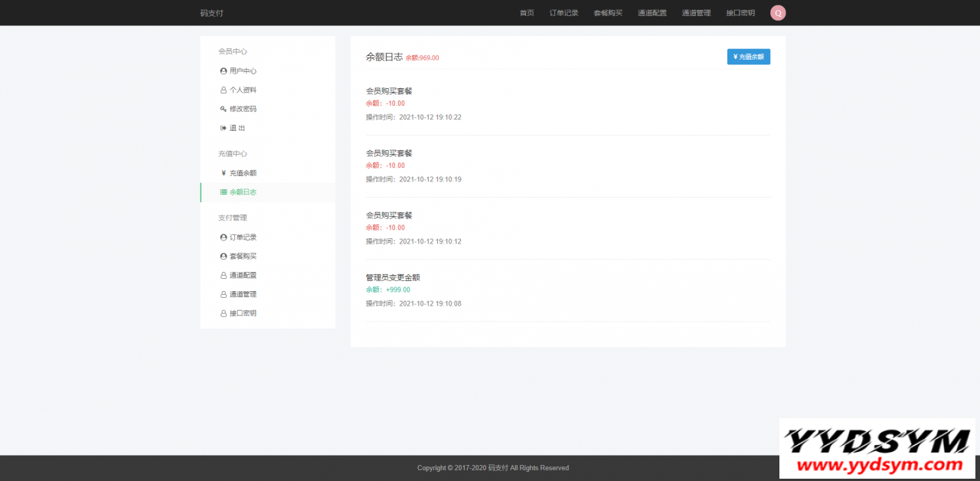Open 订单记录 in top navigation bar
The height and width of the screenshot is (481, 980).
(563, 13)
